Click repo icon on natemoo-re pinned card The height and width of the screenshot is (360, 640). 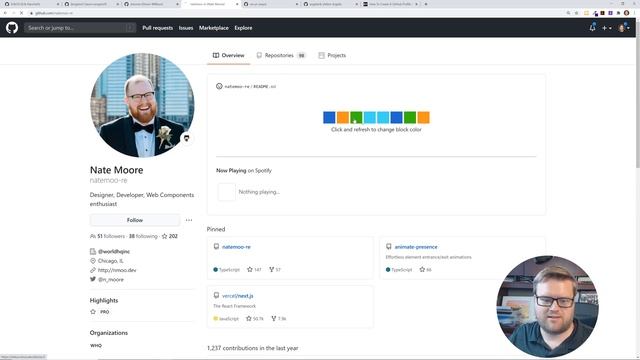216,247
